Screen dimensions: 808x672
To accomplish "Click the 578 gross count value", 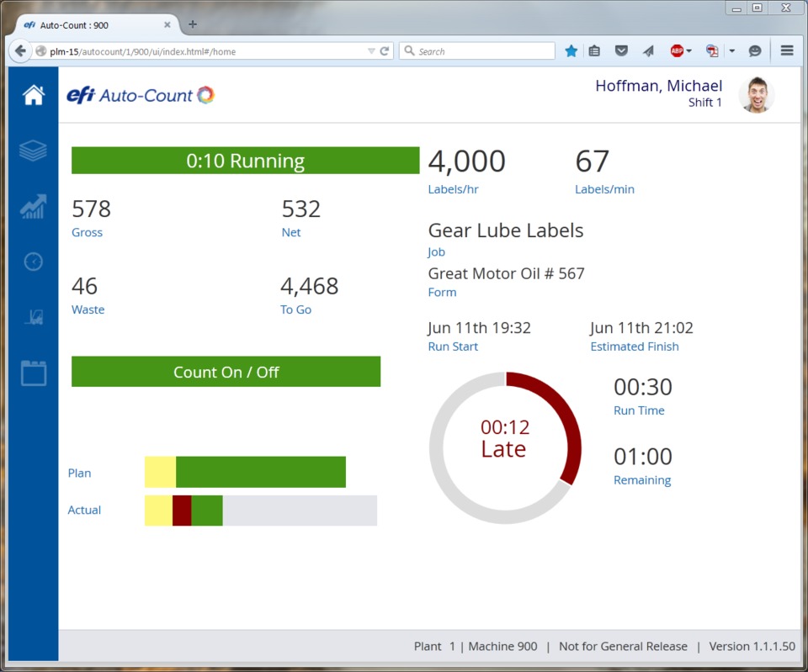I will [x=91, y=209].
